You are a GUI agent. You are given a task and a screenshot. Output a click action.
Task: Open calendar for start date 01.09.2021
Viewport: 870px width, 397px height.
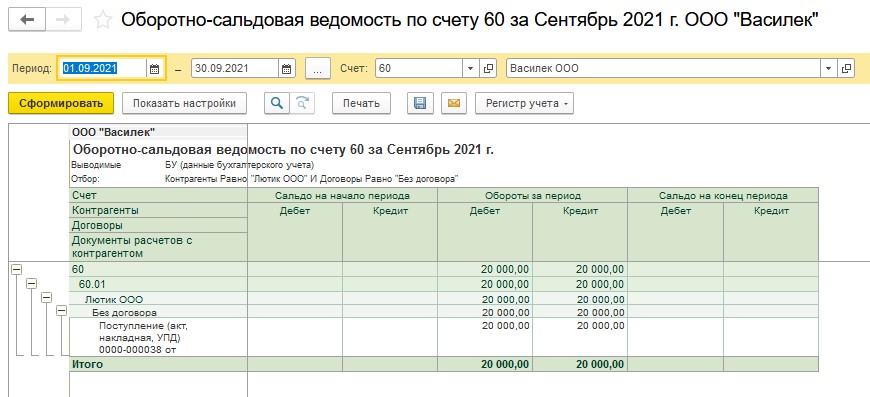coord(155,69)
